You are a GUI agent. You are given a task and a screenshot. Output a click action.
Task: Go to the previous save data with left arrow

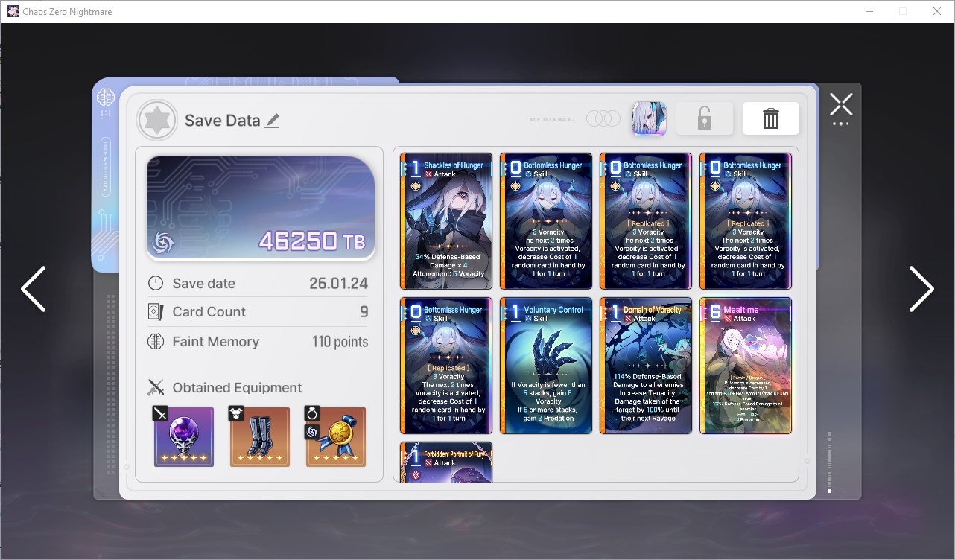point(34,289)
